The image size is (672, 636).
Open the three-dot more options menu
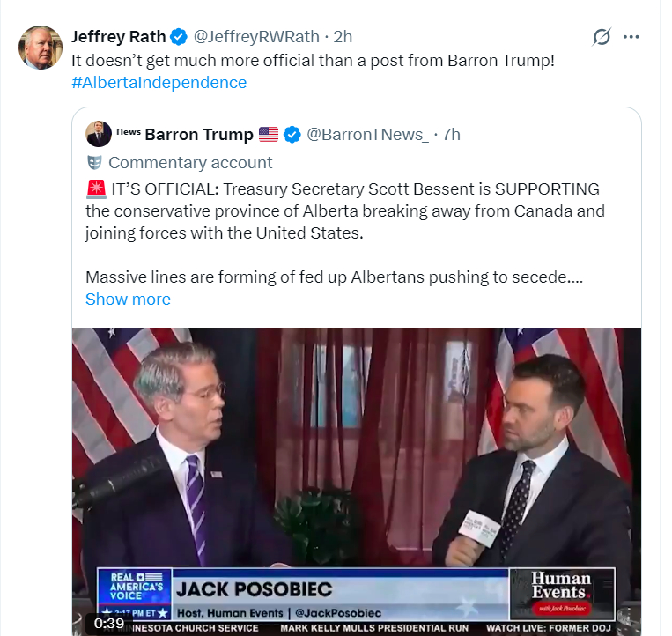click(x=631, y=37)
